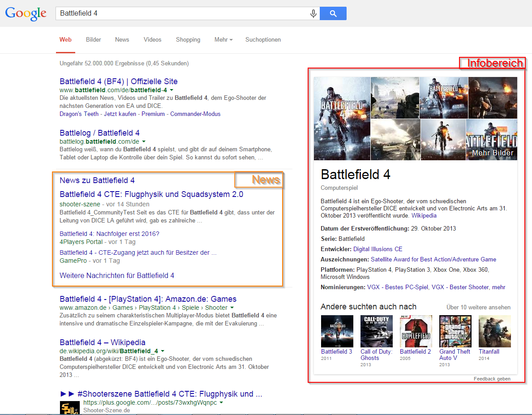Open the Battlefield 2 cover thumbnail

416,331
